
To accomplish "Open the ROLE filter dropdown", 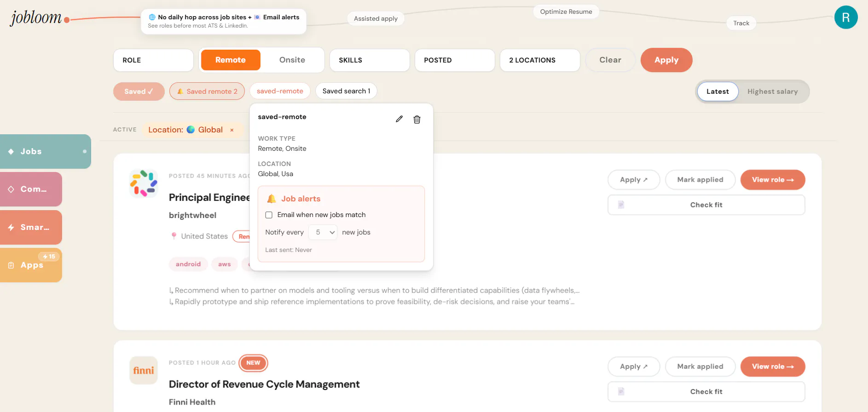I will pyautogui.click(x=153, y=60).
